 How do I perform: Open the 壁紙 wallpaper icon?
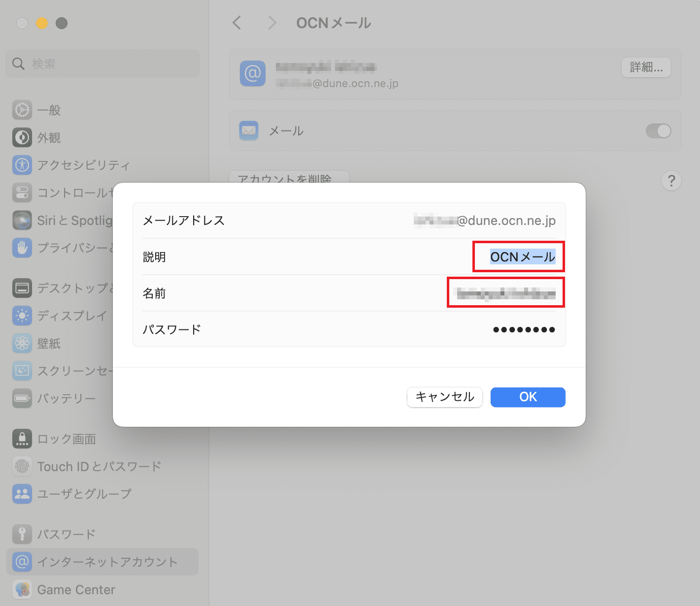(22, 343)
